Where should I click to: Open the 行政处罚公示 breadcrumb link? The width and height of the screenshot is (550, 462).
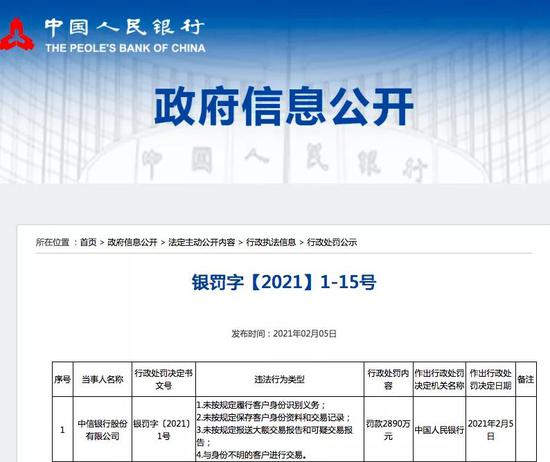coord(332,242)
